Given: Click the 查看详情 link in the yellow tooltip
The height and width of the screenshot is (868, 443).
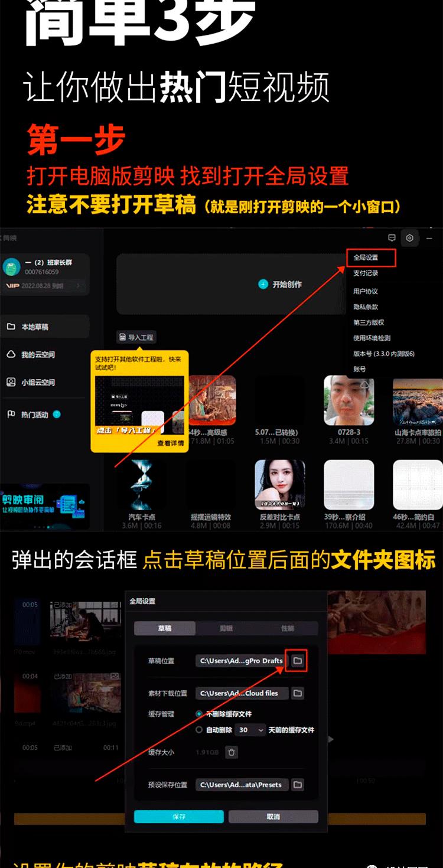Looking at the screenshot, I should pos(171,443).
